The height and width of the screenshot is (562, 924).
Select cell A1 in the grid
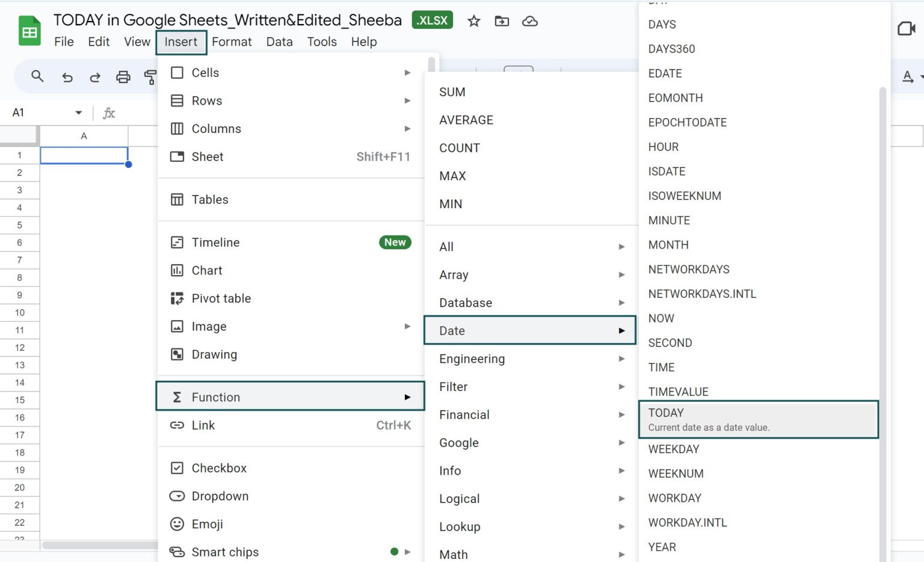(x=84, y=155)
